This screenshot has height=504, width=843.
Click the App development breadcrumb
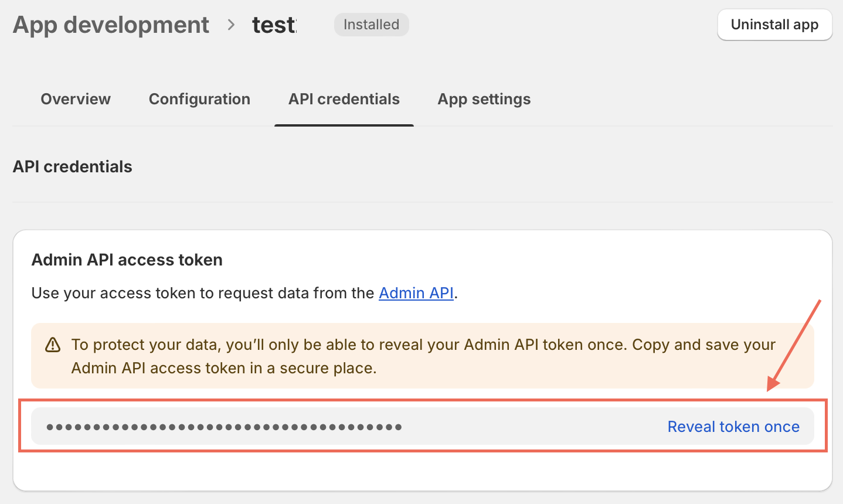(111, 25)
